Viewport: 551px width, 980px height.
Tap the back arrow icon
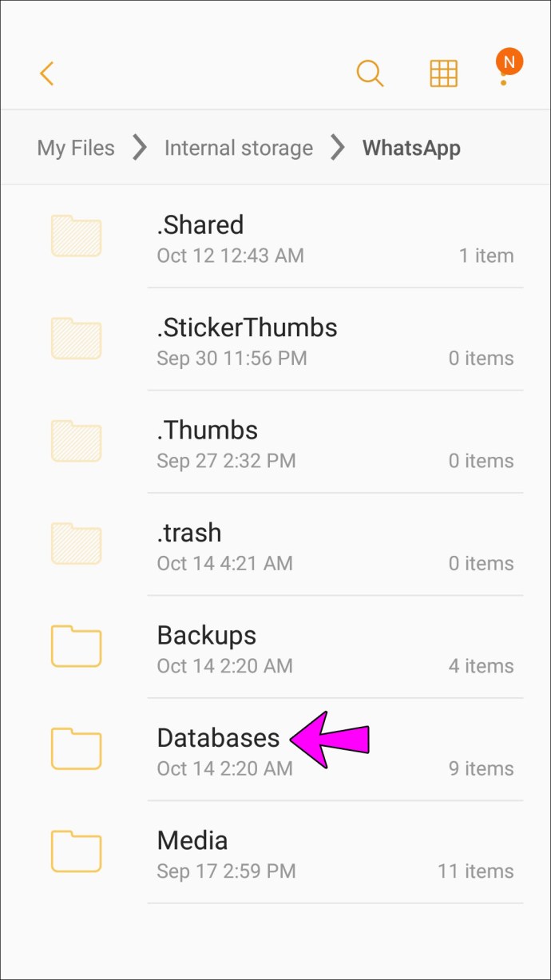(46, 73)
